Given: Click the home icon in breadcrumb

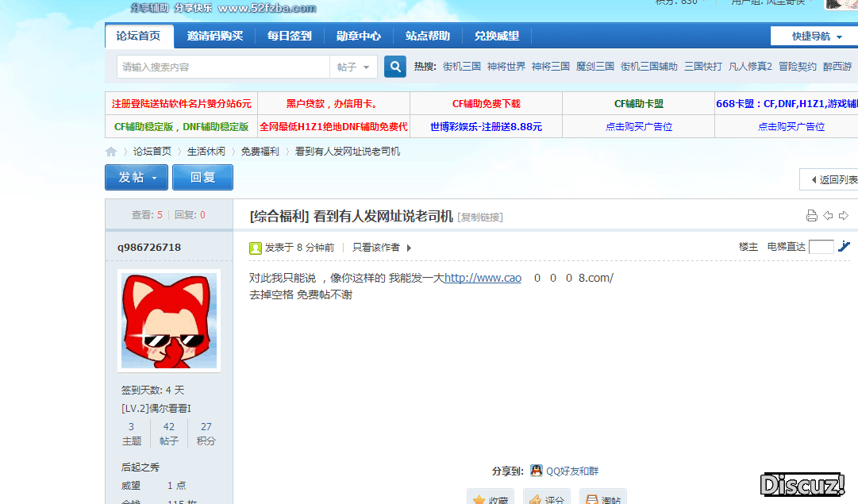Looking at the screenshot, I should (x=111, y=152).
